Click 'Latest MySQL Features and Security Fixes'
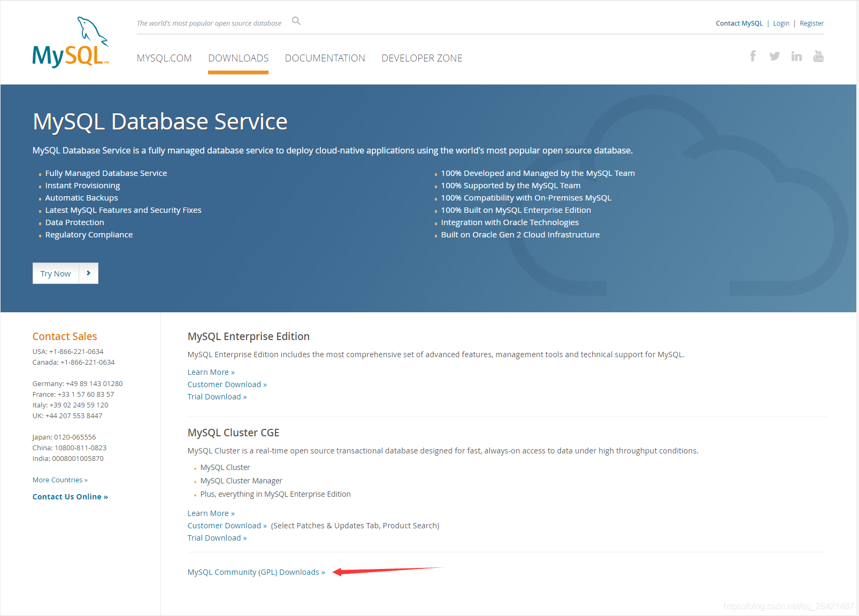This screenshot has width=859, height=616. click(123, 210)
